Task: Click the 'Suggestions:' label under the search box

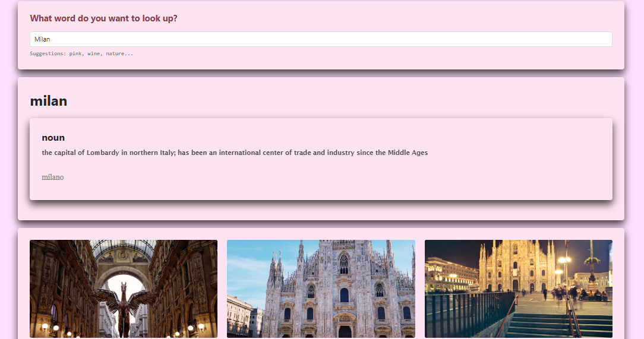Action: [x=48, y=53]
